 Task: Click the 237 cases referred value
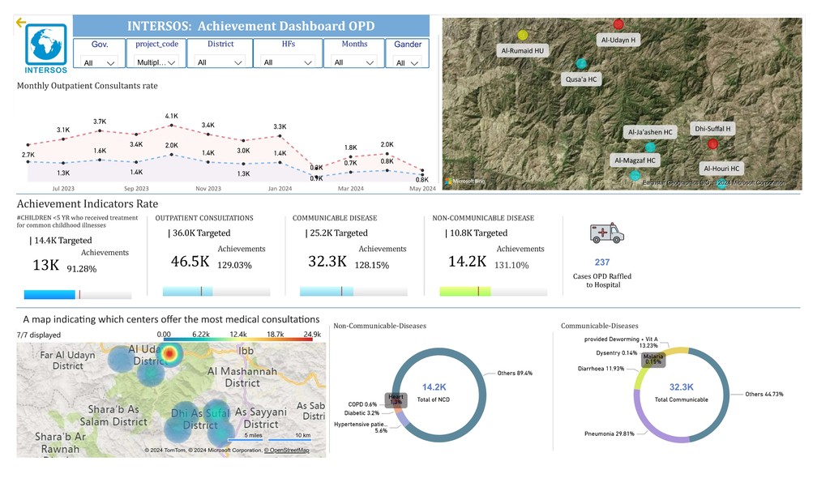point(602,262)
